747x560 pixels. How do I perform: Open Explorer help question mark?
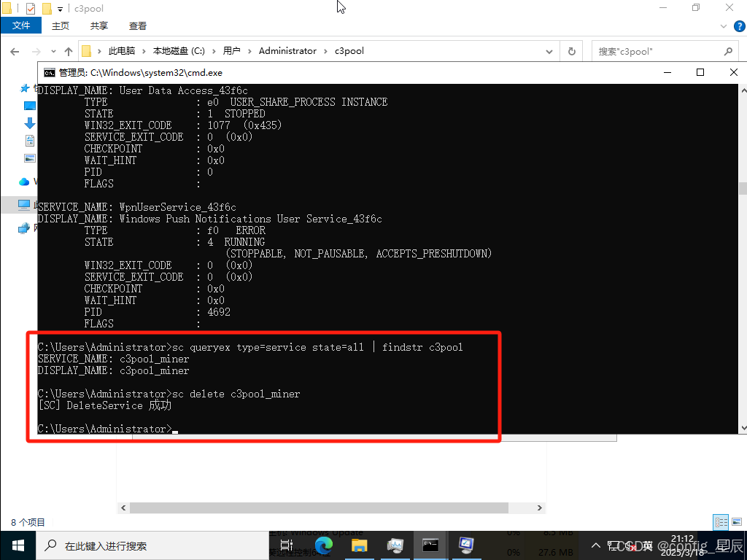point(740,26)
